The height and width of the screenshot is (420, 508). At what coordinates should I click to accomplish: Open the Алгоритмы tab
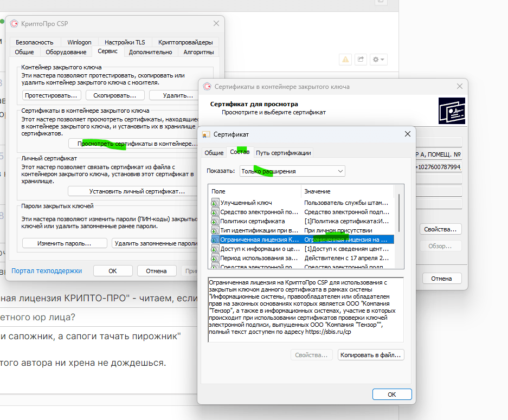198,52
